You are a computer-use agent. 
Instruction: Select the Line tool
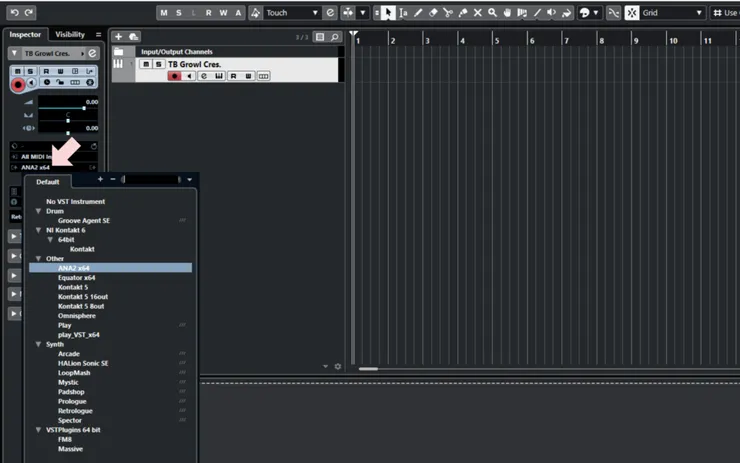coord(537,13)
